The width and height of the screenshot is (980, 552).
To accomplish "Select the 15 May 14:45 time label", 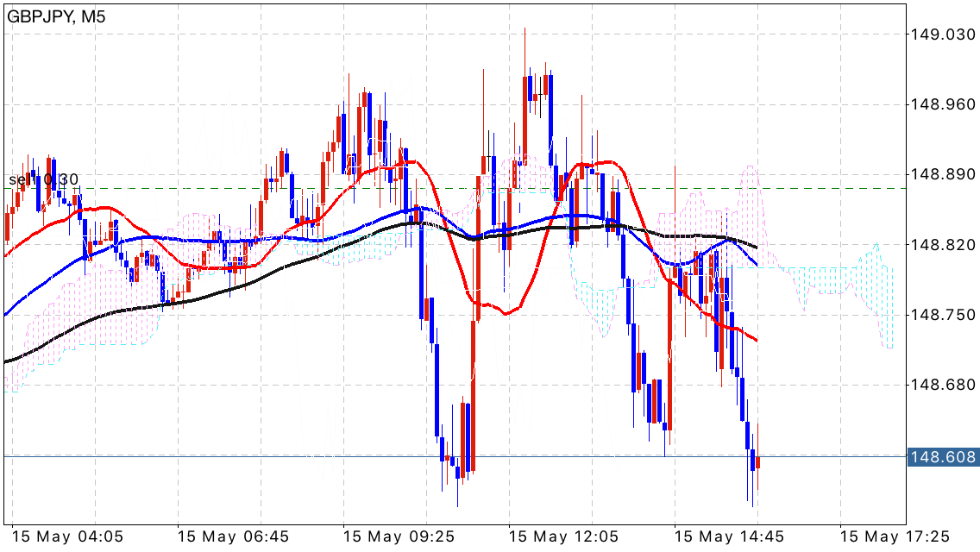I will click(730, 536).
